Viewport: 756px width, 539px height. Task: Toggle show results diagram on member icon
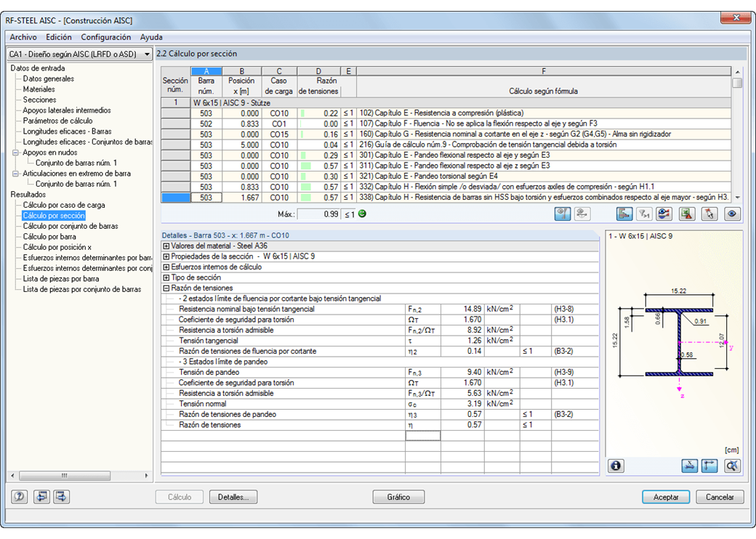click(563, 214)
